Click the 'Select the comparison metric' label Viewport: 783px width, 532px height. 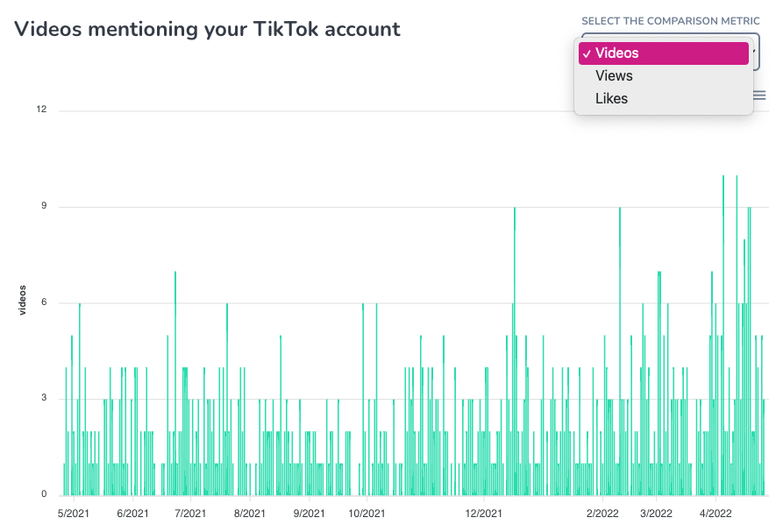point(670,21)
